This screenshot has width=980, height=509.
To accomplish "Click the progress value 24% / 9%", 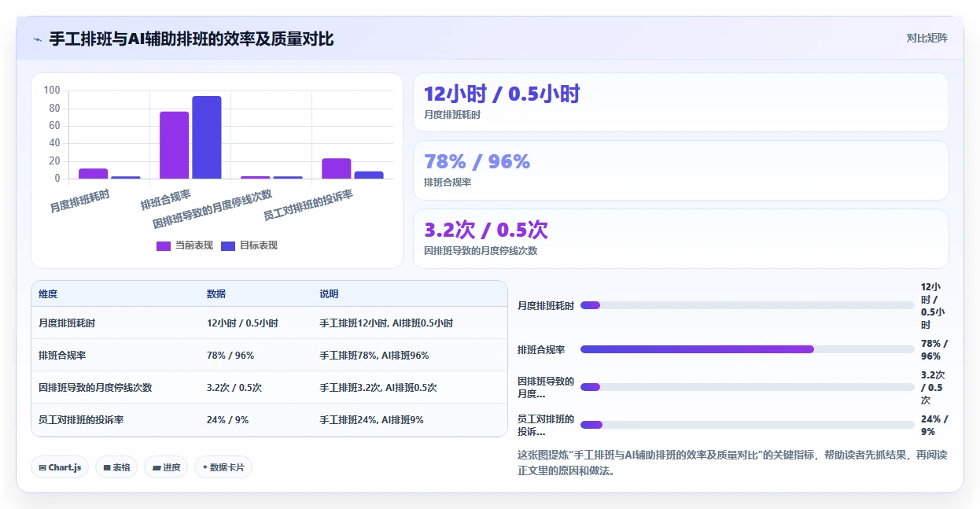I will click(934, 425).
